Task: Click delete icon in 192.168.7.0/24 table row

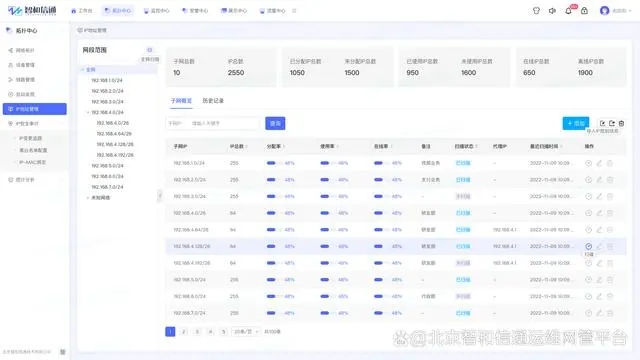Action: tap(610, 313)
